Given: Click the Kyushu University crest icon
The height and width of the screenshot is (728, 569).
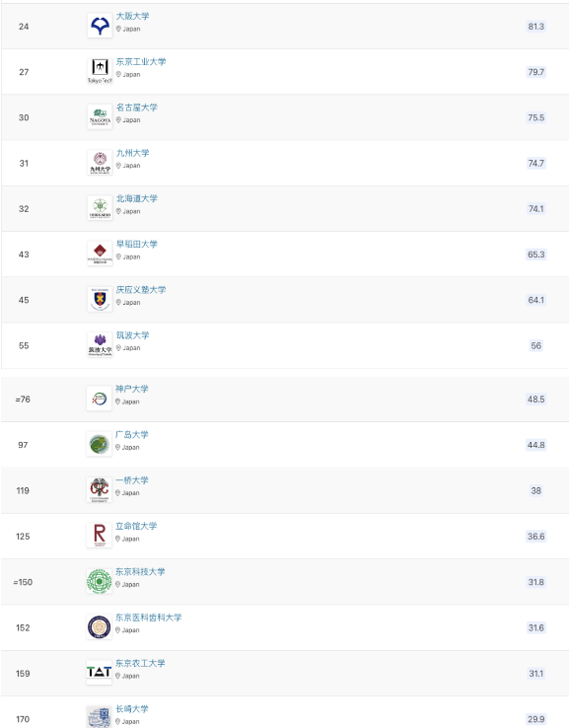Looking at the screenshot, I should point(100,163).
